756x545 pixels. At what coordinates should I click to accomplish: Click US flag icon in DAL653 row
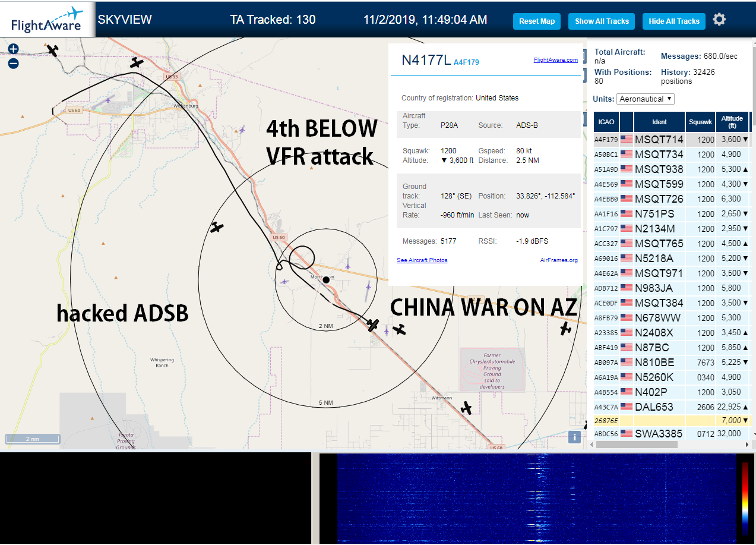627,407
